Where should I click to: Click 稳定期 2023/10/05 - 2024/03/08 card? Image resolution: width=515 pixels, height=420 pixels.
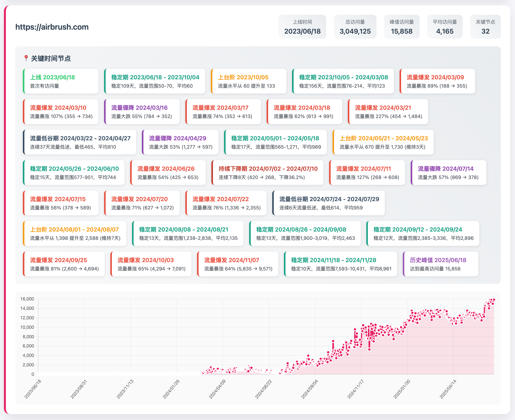pyautogui.click(x=343, y=81)
